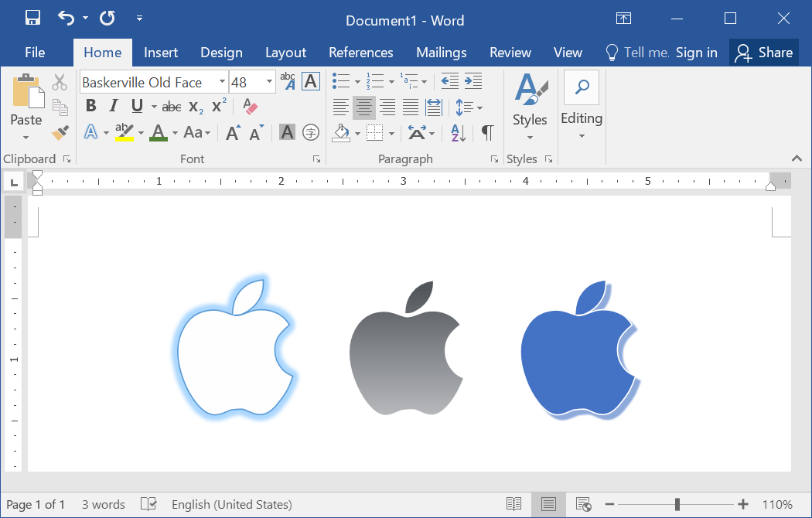Open the View tab
Image resolution: width=812 pixels, height=518 pixels.
pos(568,53)
